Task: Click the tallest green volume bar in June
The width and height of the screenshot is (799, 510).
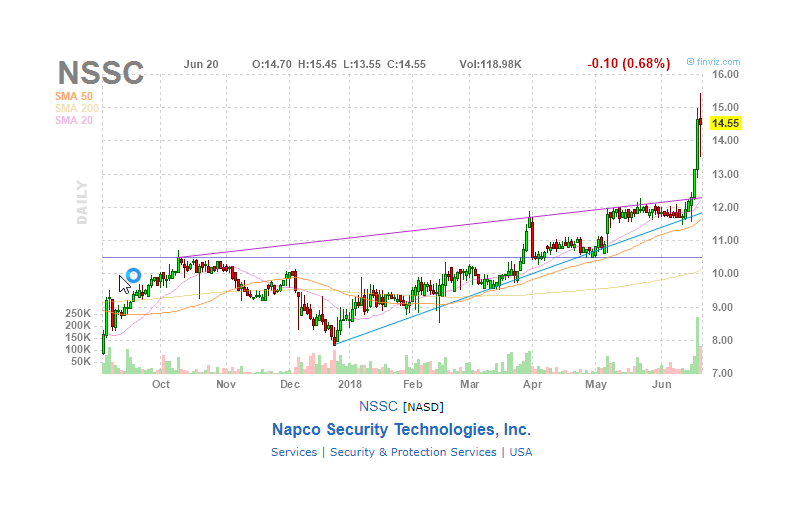Action: 697,345
